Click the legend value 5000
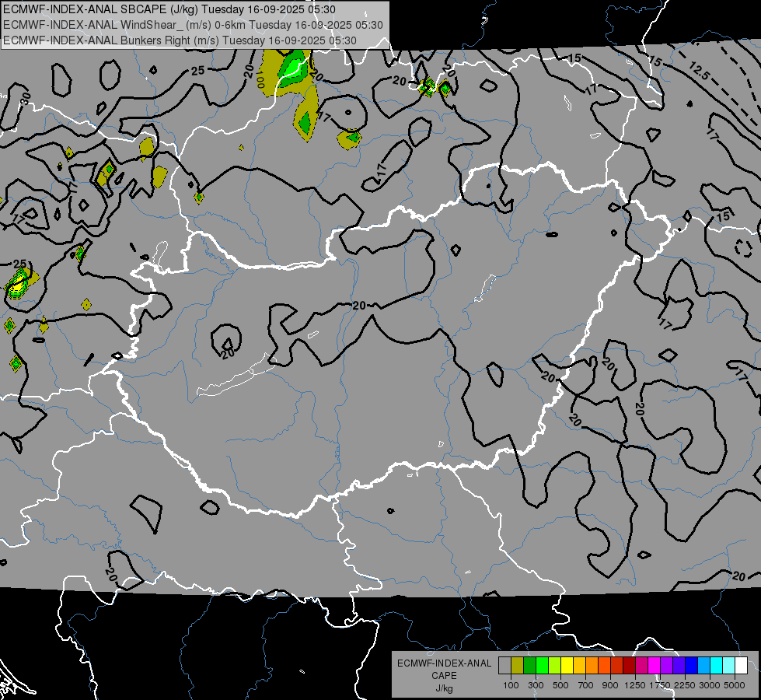Screen dimensions: 761x700 (x=735, y=685)
